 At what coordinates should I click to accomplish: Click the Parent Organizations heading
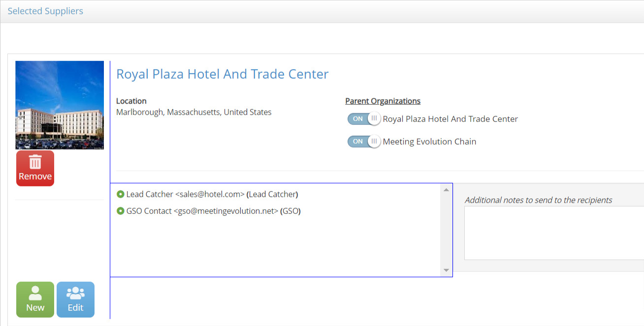pos(383,101)
